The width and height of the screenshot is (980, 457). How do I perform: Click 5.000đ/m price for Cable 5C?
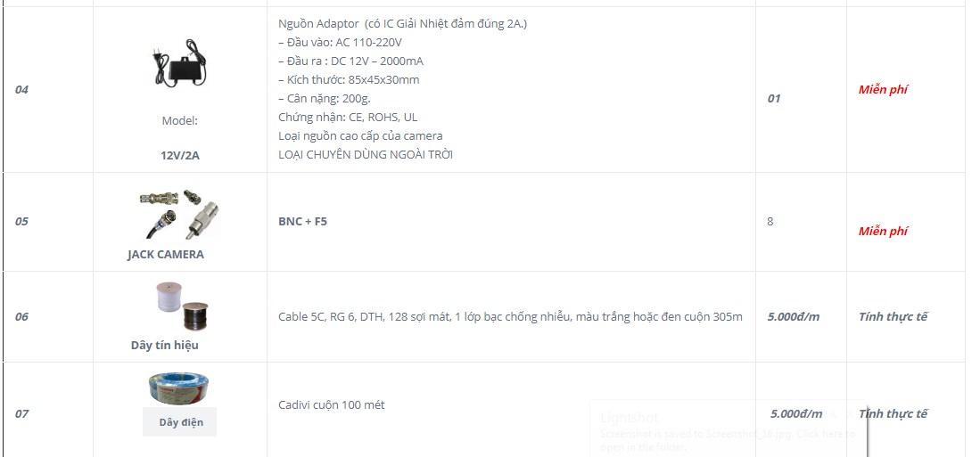pos(793,316)
